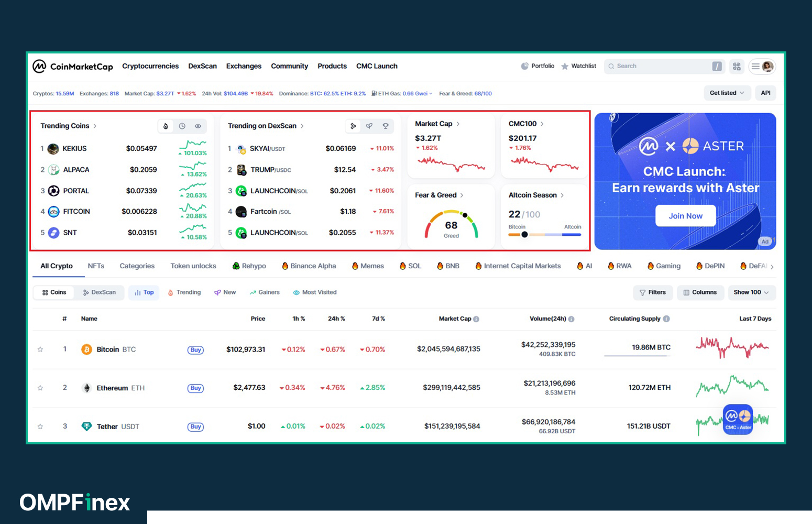Image resolution: width=812 pixels, height=524 pixels.
Task: Open Altcoin Season card chevron
Action: (x=562, y=195)
